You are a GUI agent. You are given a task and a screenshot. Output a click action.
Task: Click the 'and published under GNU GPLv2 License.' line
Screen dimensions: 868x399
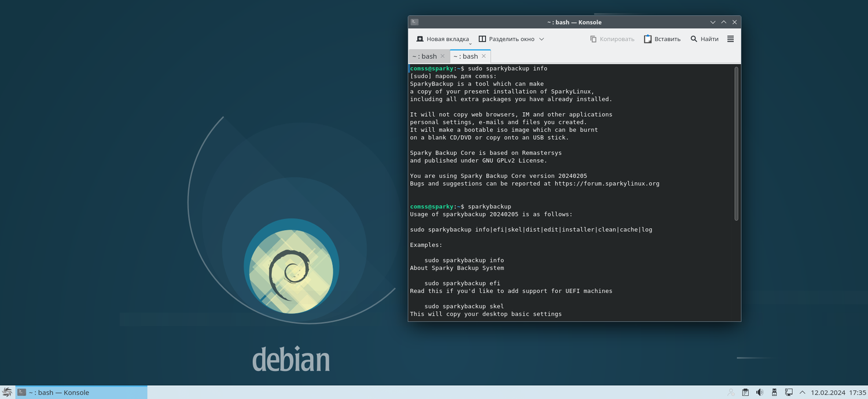[x=479, y=160]
